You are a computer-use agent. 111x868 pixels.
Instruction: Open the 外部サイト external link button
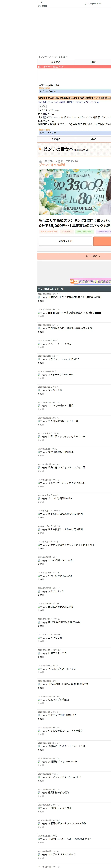pyautogui.click(x=66, y=241)
